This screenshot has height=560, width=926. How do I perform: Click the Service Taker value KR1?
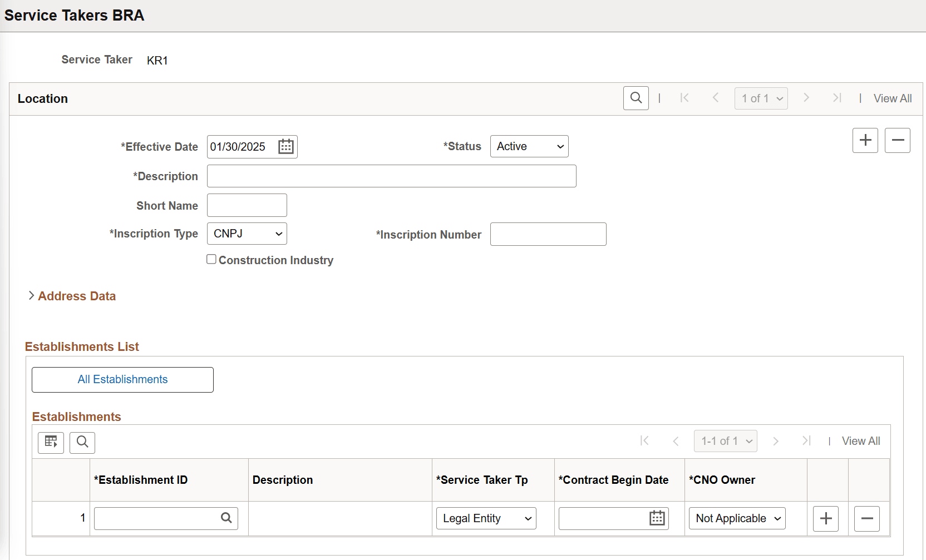click(157, 60)
